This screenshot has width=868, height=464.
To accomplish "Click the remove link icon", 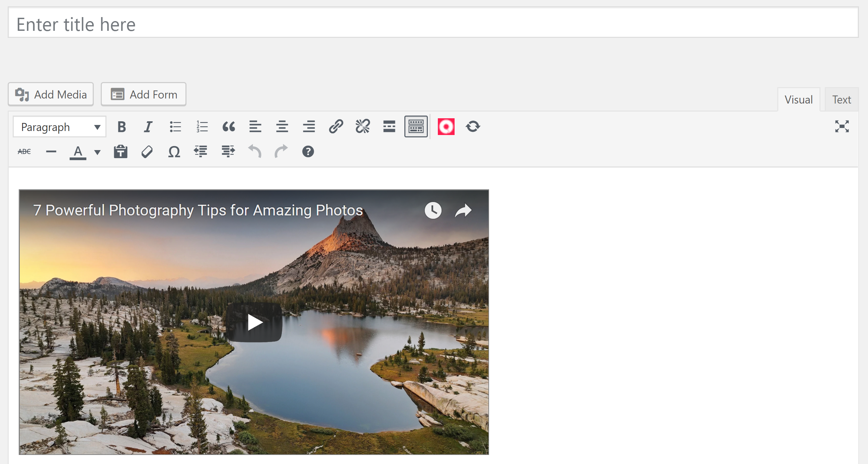I will tap(363, 127).
